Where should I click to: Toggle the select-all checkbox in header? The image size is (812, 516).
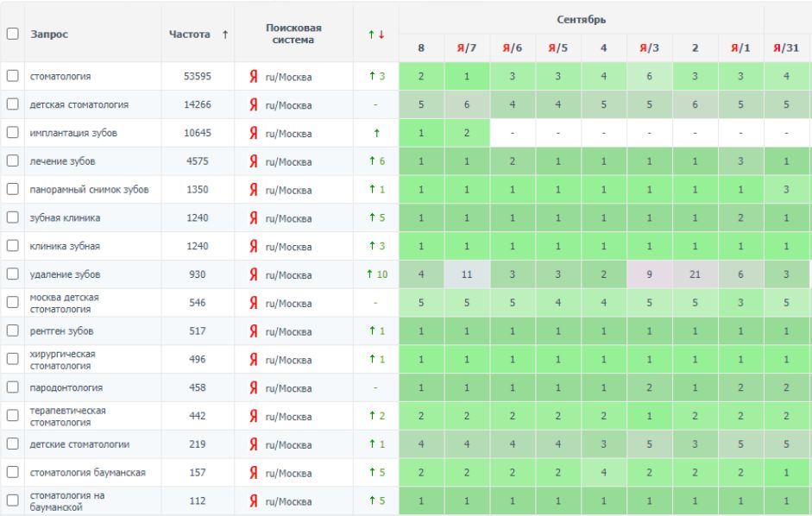(x=12, y=35)
